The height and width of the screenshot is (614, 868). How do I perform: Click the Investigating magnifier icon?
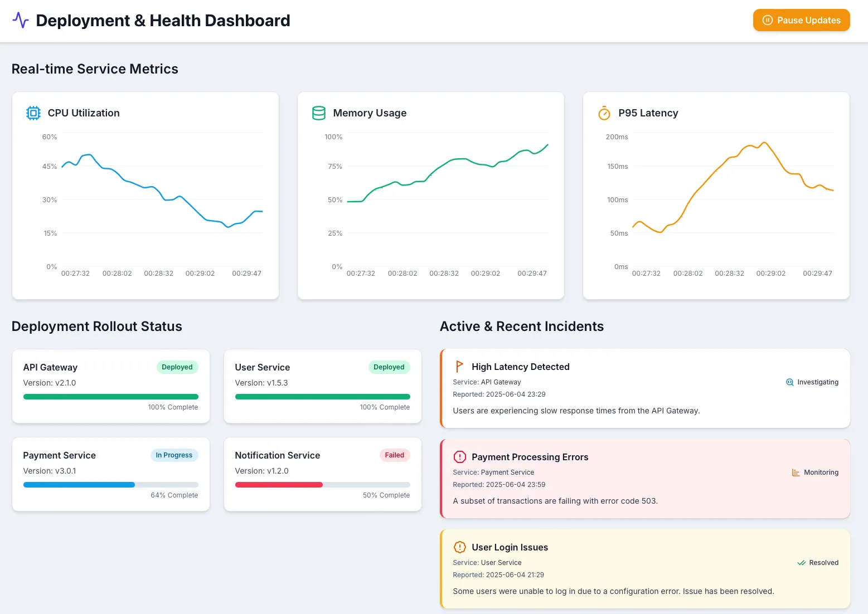(x=789, y=382)
